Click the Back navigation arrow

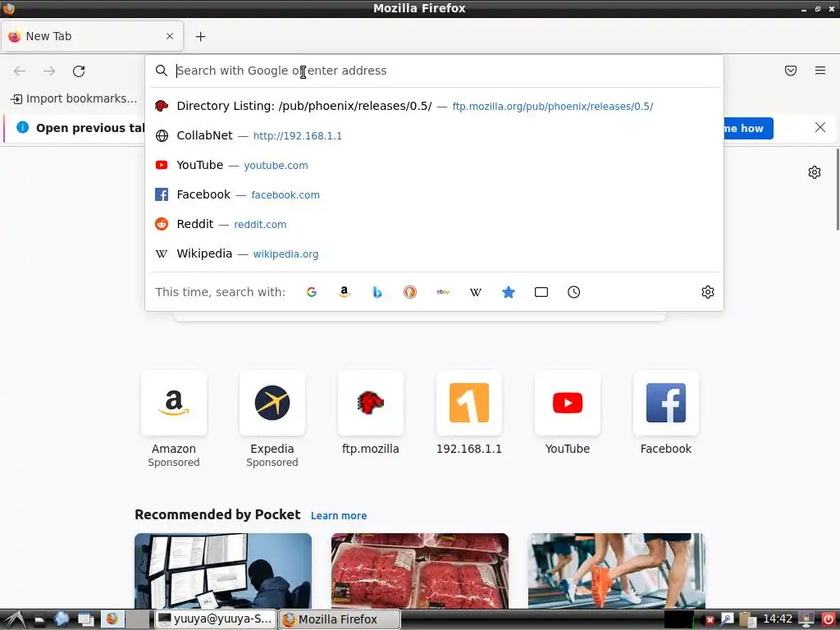click(x=20, y=71)
